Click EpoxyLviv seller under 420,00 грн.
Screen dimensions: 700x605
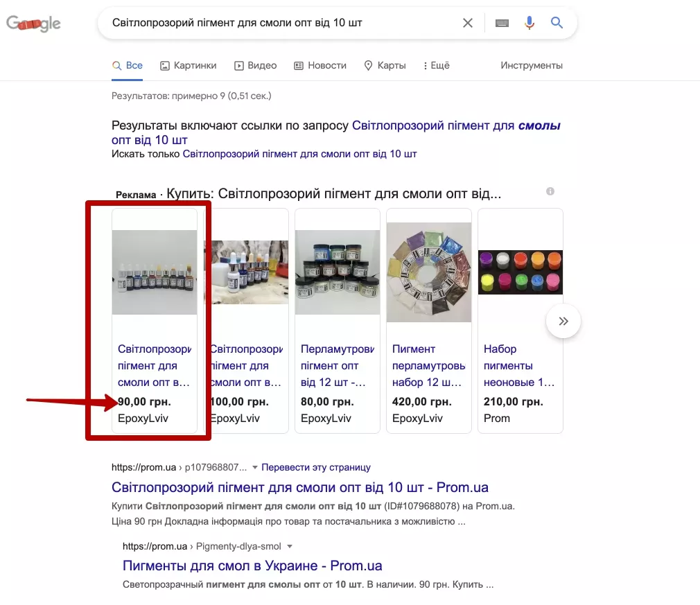417,419
